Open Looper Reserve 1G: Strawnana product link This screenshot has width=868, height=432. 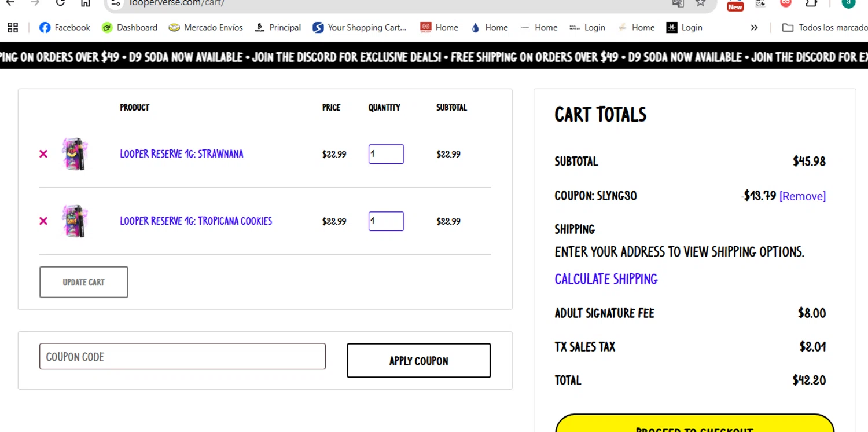[x=182, y=154]
